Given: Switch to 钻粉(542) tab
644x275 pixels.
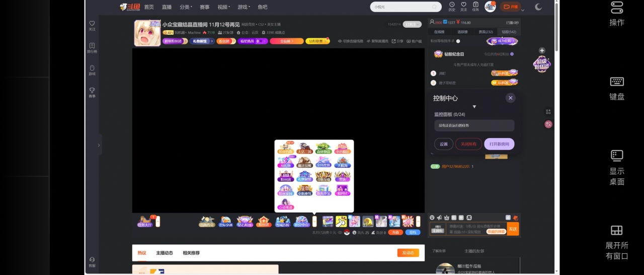Looking at the screenshot, I should coord(509,32).
